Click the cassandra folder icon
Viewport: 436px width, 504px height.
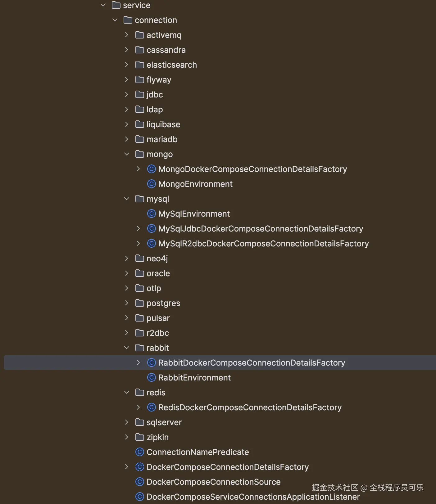(x=140, y=50)
